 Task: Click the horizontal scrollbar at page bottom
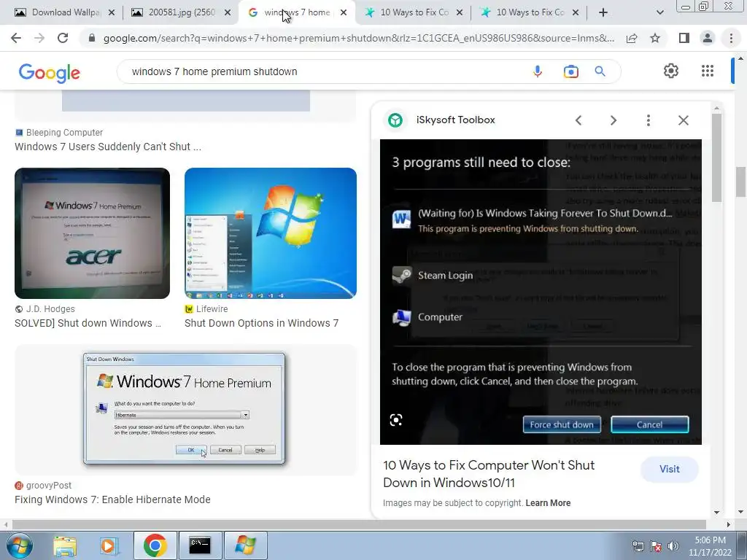click(x=360, y=524)
